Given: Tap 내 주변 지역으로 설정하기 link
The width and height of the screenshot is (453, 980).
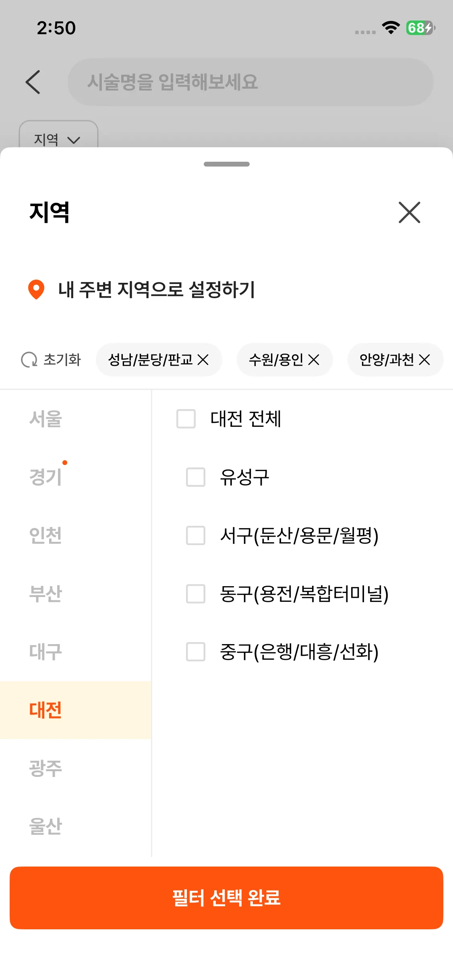Looking at the screenshot, I should click(157, 290).
